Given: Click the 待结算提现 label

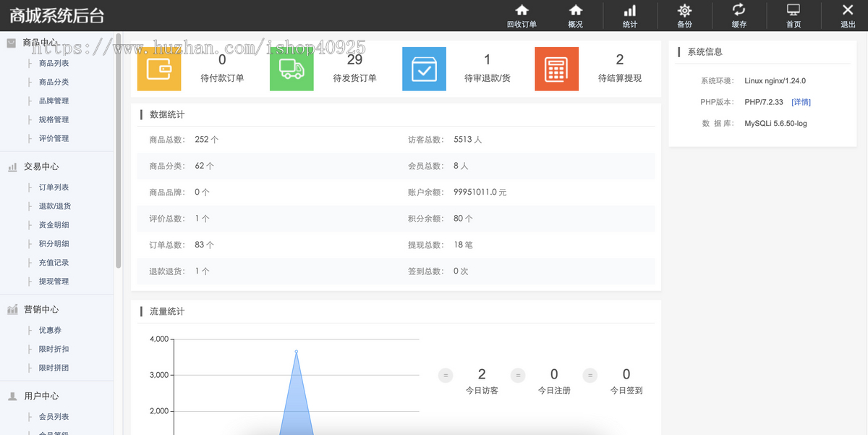Looking at the screenshot, I should pos(620,78).
